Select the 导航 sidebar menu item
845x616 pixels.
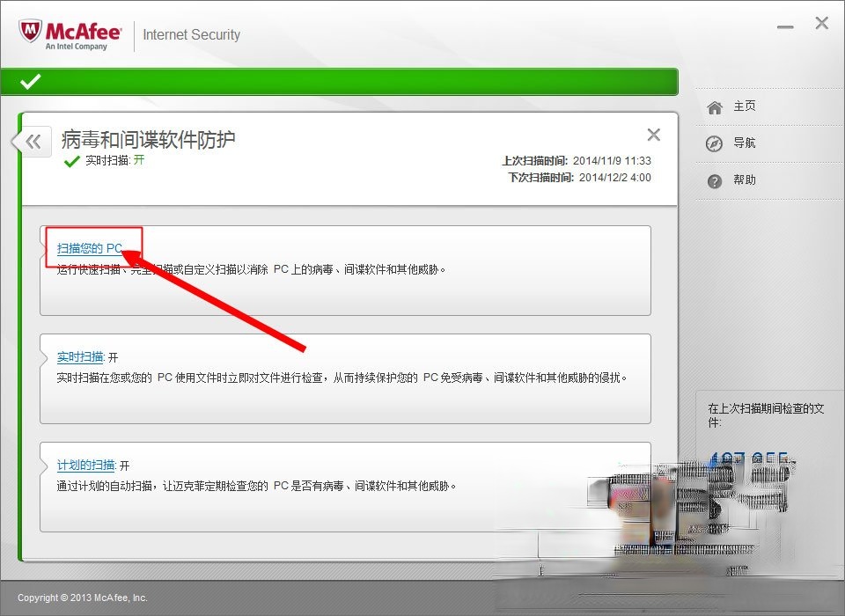tap(746, 143)
